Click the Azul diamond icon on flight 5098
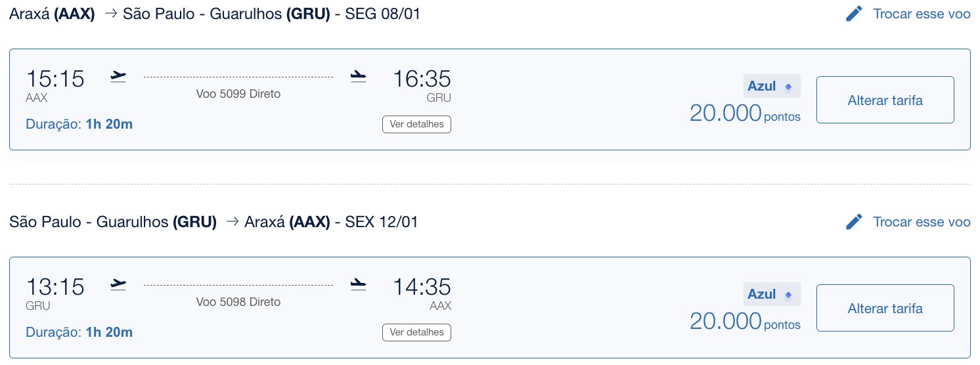 789,295
